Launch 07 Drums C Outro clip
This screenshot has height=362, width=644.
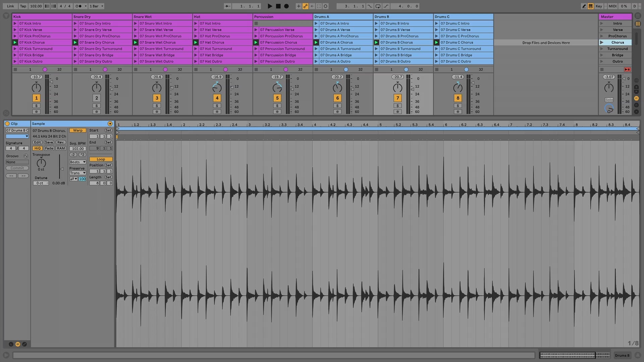coord(437,61)
